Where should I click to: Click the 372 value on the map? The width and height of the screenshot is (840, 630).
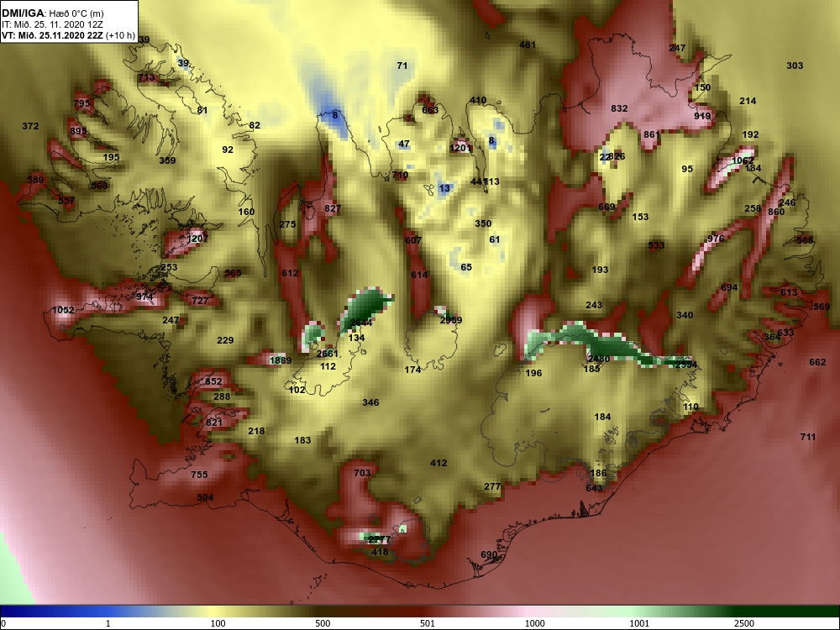click(x=30, y=126)
